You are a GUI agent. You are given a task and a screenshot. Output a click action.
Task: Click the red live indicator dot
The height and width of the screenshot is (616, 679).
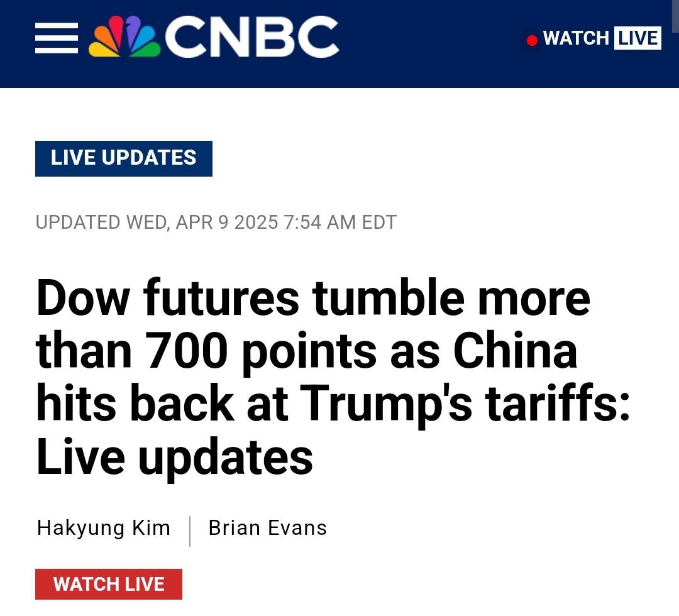pos(532,40)
